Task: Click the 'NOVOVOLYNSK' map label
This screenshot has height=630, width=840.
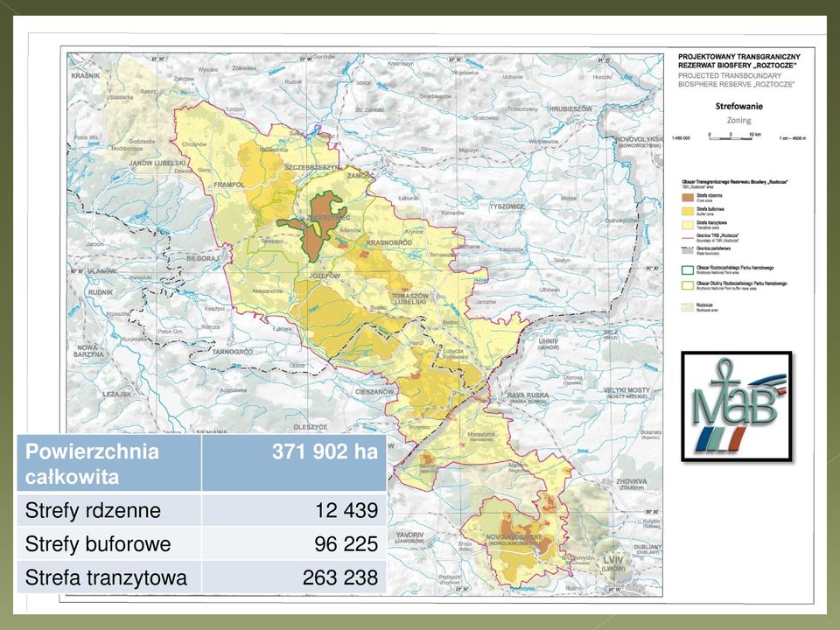Action: click(x=639, y=139)
